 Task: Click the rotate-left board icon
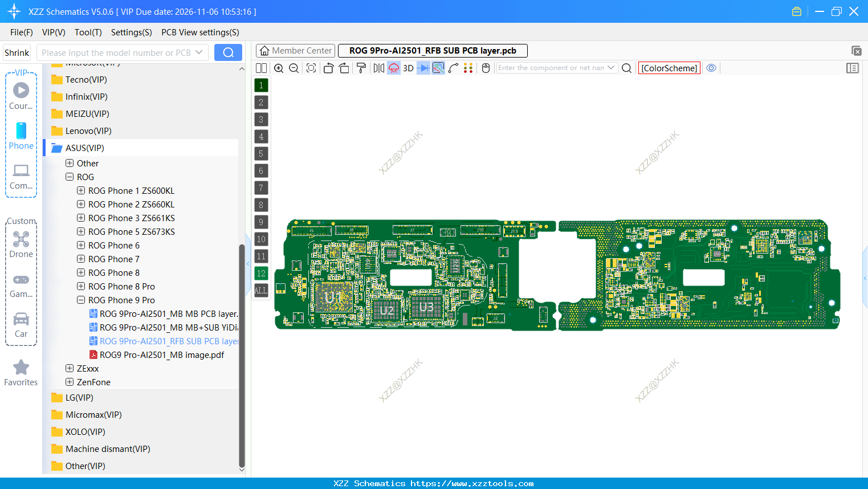(328, 68)
